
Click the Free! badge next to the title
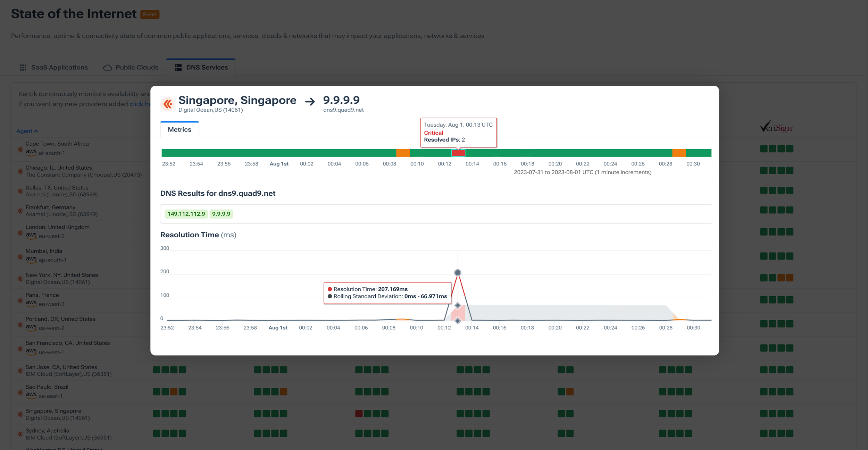pyautogui.click(x=149, y=15)
